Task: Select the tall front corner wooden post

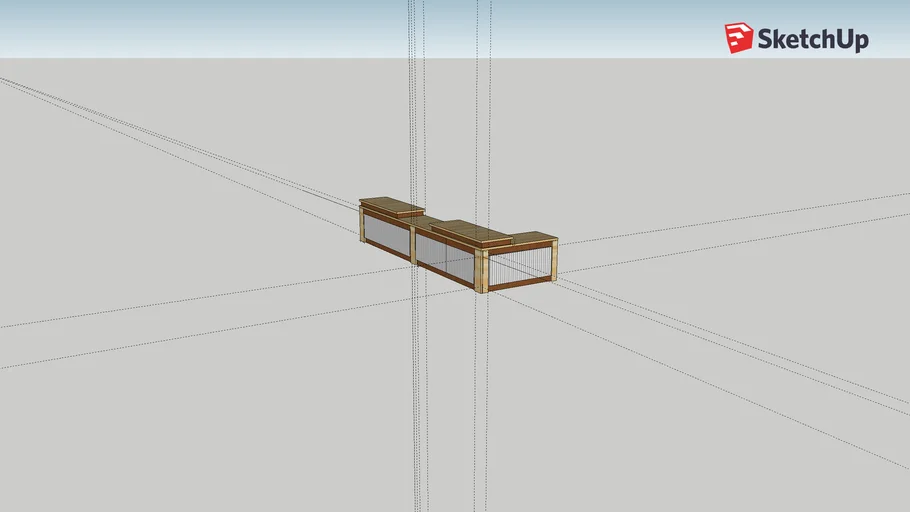Action: [482, 272]
